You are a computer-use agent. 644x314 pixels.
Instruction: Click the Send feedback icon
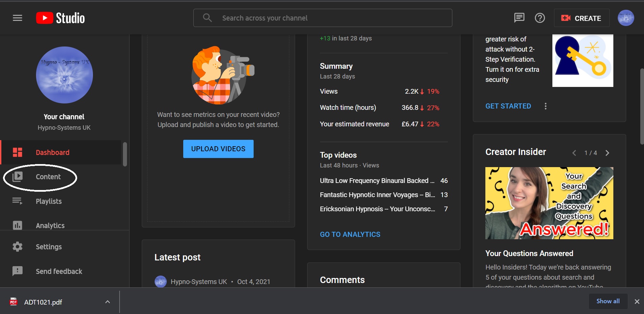(18, 271)
